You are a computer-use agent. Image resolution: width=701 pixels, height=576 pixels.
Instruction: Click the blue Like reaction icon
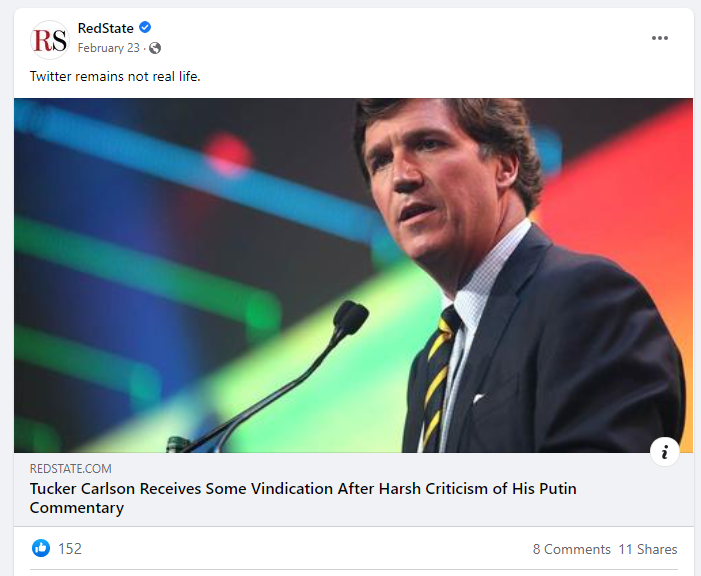tap(41, 548)
